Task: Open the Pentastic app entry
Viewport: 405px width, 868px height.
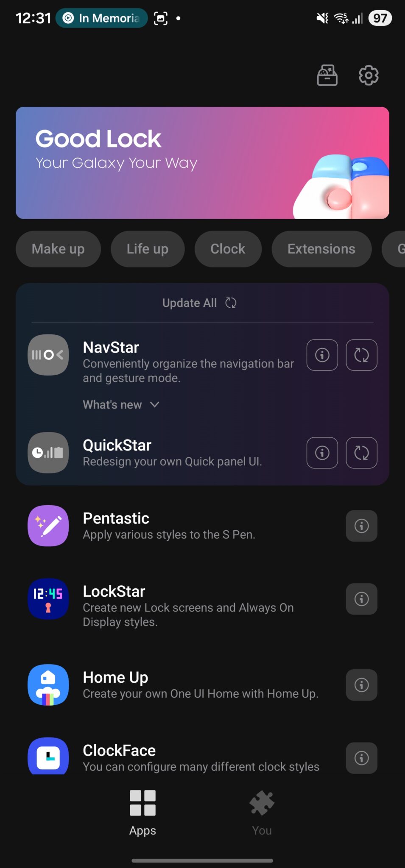Action: pos(170,526)
